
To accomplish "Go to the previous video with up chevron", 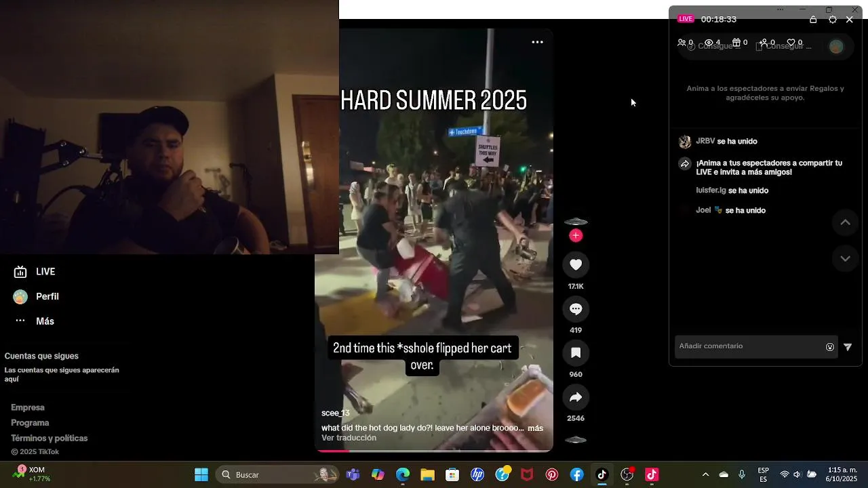I will pyautogui.click(x=845, y=222).
